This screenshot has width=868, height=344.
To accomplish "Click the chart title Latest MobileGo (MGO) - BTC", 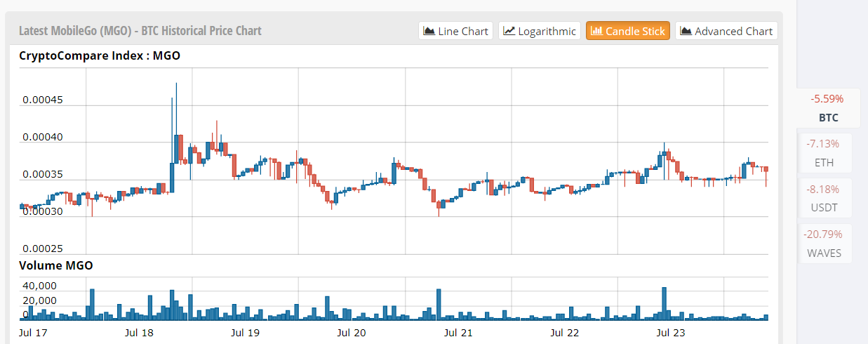I will (x=140, y=31).
